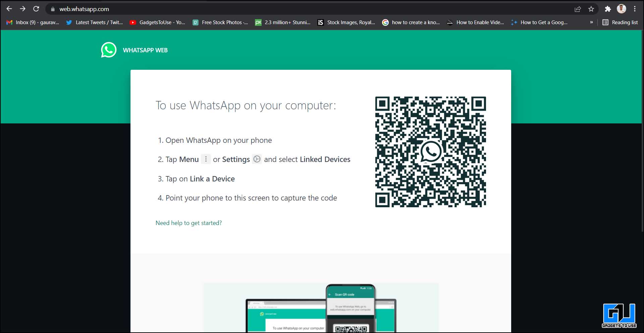Open Chrome three-dot menu
644x333 pixels.
tap(635, 9)
